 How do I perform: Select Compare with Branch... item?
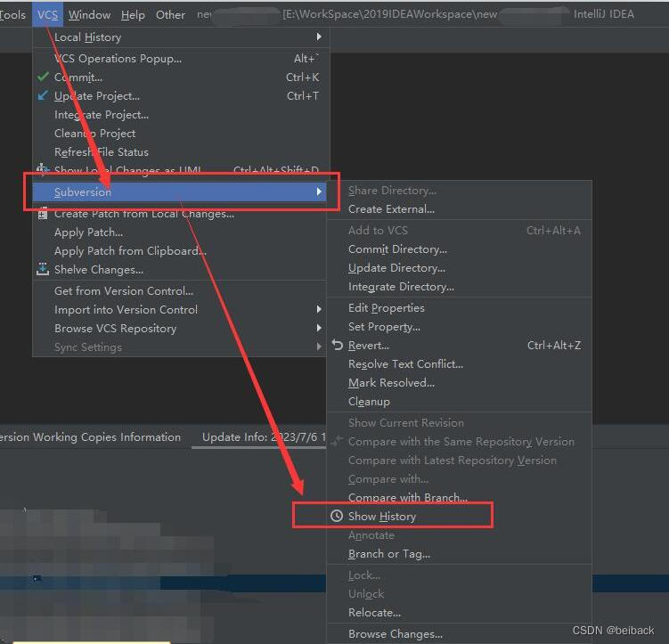click(x=459, y=497)
